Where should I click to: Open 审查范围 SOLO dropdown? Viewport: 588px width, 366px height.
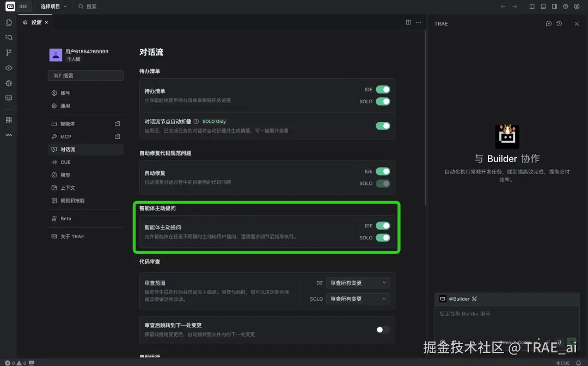click(358, 299)
